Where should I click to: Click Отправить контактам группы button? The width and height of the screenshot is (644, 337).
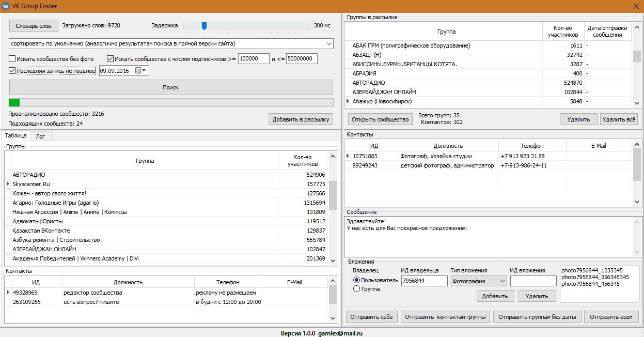[445, 317]
